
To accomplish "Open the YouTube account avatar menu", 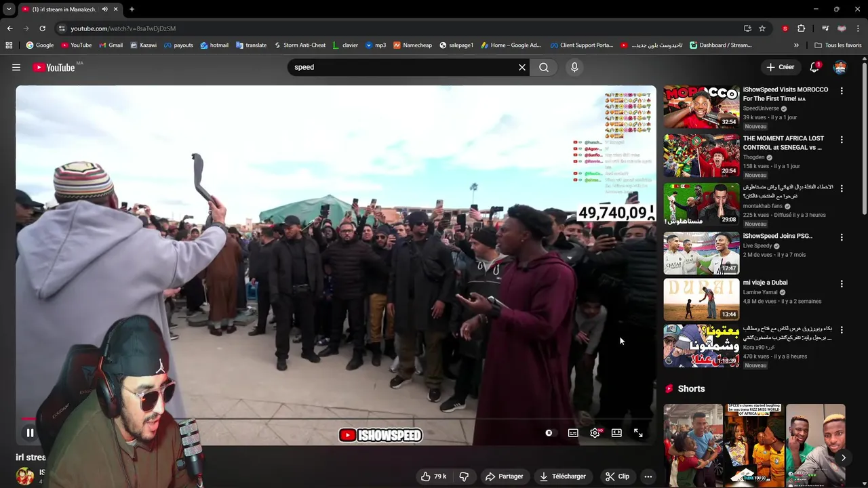I will [840, 67].
